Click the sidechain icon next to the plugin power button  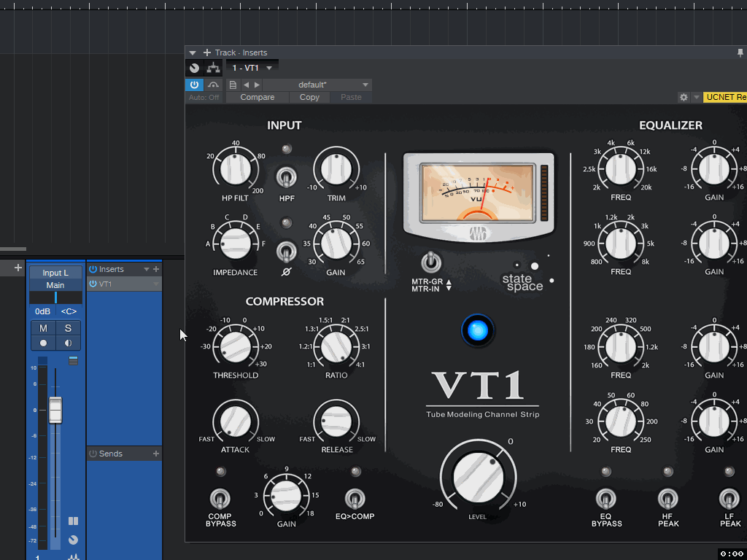pos(213,85)
